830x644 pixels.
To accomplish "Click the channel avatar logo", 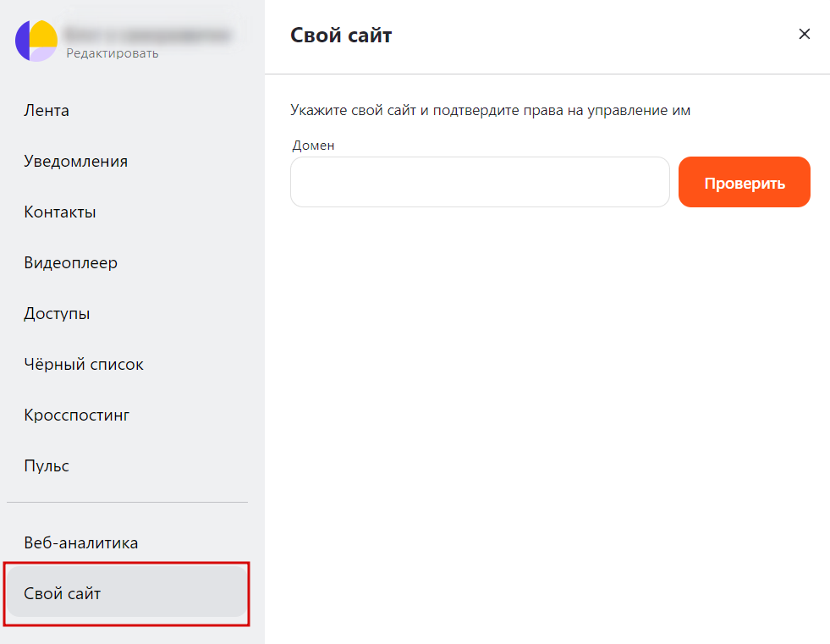I will (36, 41).
